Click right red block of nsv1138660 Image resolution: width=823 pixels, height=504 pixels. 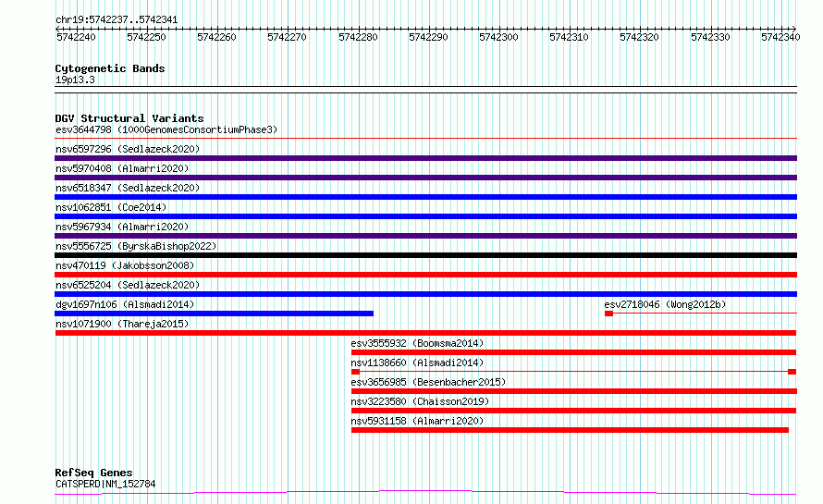pos(792,372)
